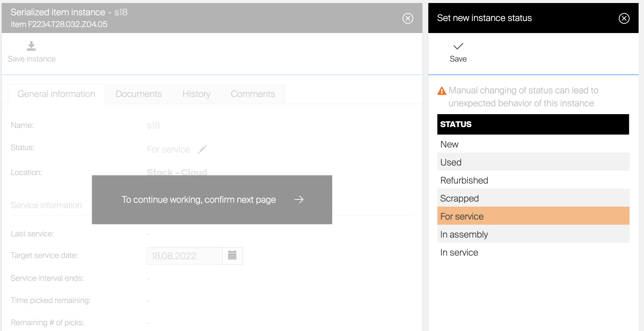Click the orange warning triangle icon
The width and height of the screenshot is (644, 331).
442,91
